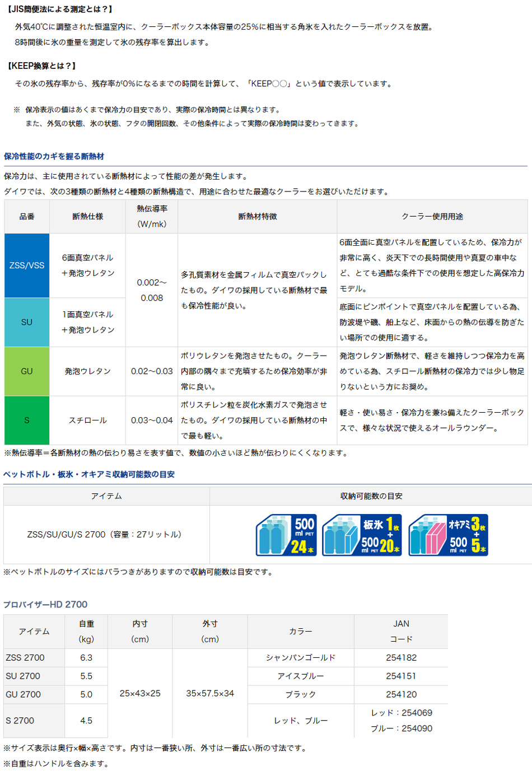This screenshot has height=771, width=532.
Task: Click the オキアミ3枚 plus 5本 capacity icon
Action: (x=448, y=535)
